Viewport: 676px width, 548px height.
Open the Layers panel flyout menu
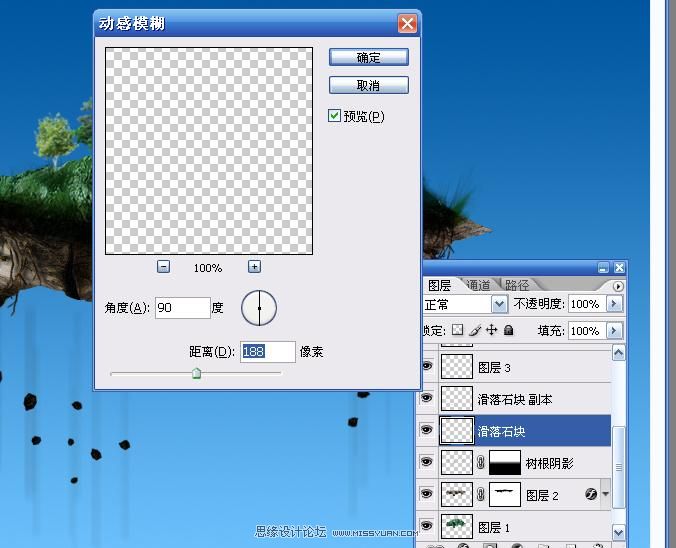(618, 286)
